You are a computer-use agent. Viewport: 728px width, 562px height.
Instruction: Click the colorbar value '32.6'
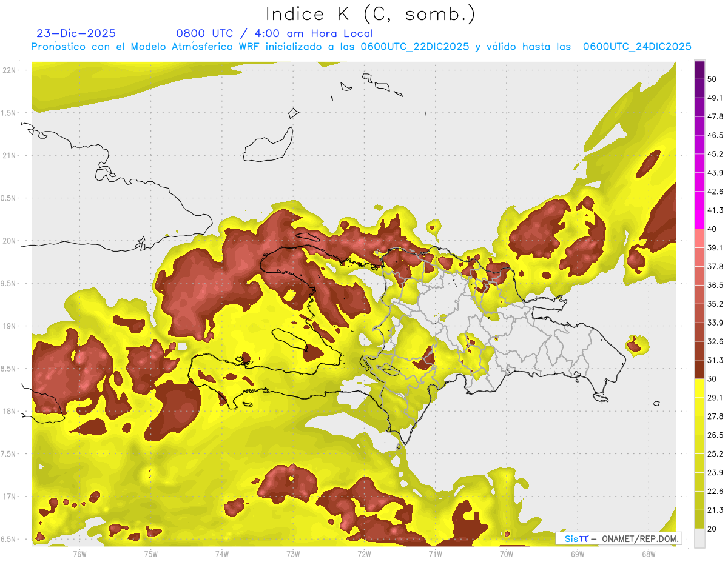tap(715, 341)
